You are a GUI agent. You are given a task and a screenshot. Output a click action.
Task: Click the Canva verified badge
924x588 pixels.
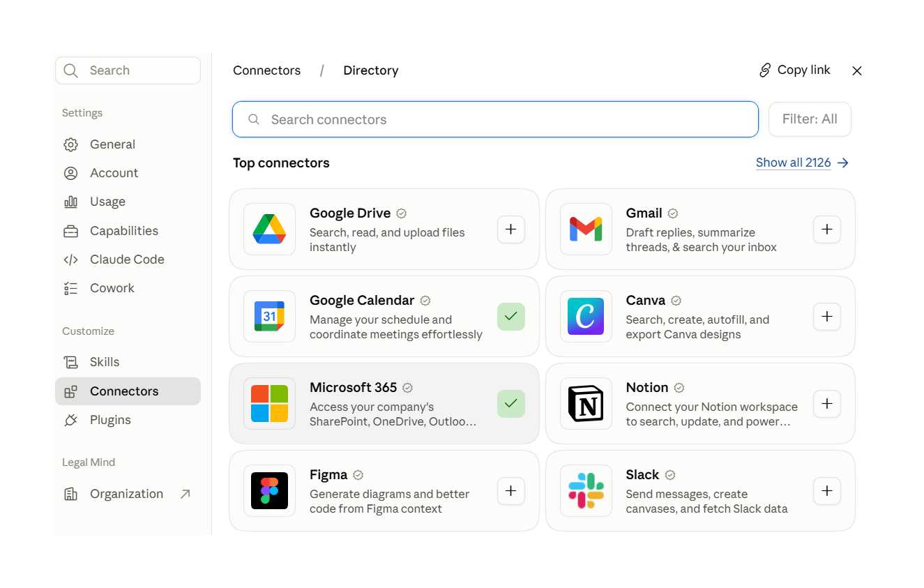coord(676,301)
